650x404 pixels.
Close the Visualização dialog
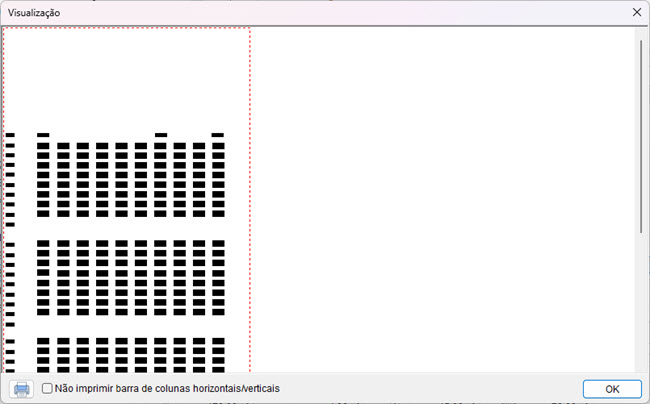637,12
